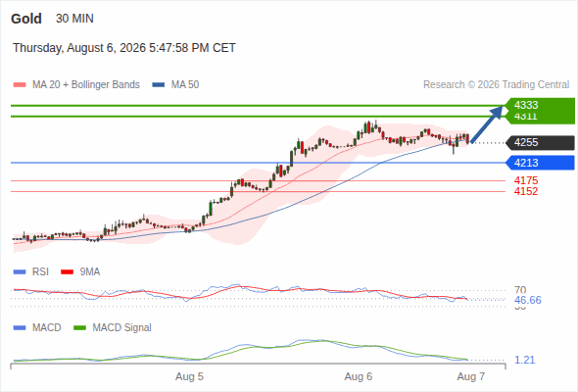Image resolution: width=578 pixels, height=392 pixels.
Task: Click the green 4333 resistance price tag
Action: 540,106
